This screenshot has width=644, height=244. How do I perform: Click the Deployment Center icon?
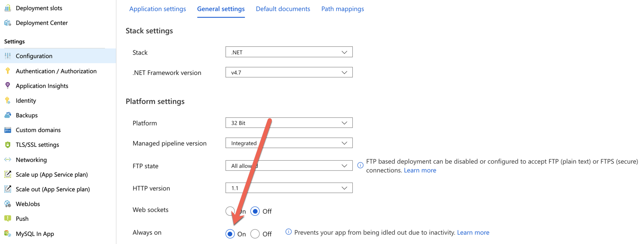point(8,23)
